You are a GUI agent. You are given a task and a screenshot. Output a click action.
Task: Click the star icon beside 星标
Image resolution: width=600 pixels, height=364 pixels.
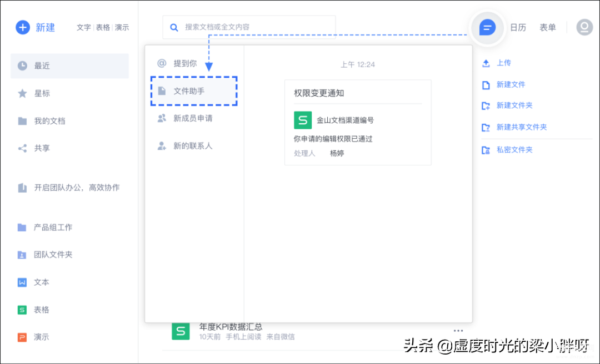coord(23,93)
